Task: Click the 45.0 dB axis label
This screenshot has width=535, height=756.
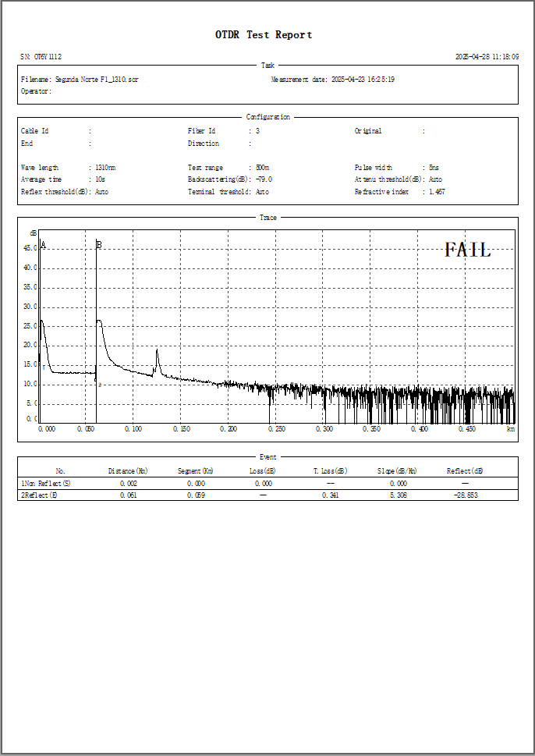Action: (x=30, y=248)
